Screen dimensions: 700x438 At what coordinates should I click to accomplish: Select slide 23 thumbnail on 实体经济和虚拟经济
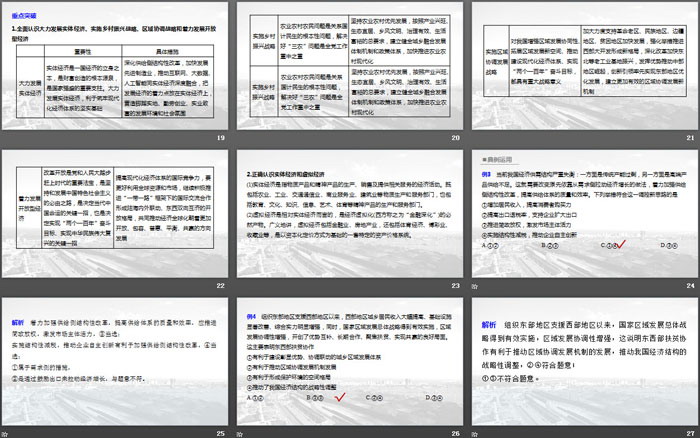(x=350, y=213)
